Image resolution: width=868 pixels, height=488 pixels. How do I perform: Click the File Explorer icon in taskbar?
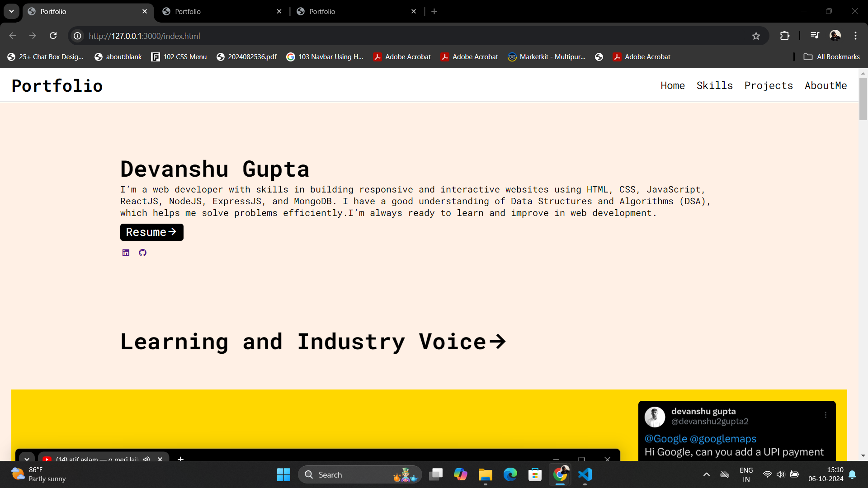(486, 474)
